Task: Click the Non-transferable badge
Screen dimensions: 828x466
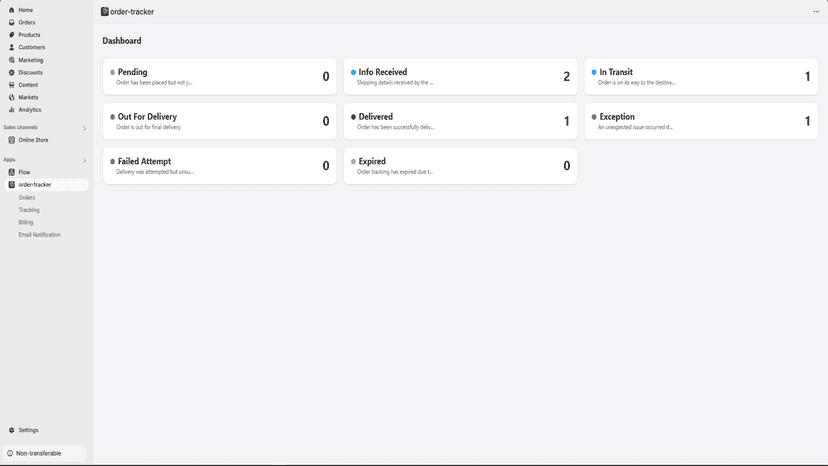Action: (x=45, y=453)
